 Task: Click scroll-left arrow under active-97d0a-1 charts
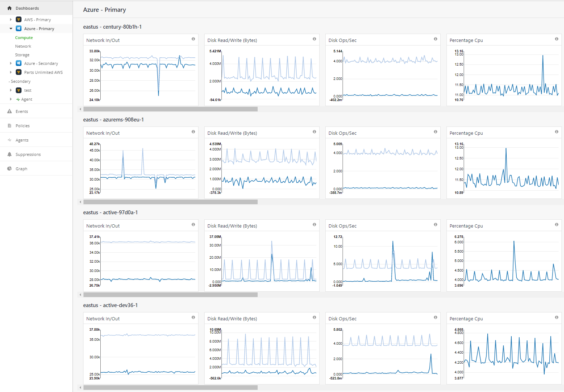point(80,295)
